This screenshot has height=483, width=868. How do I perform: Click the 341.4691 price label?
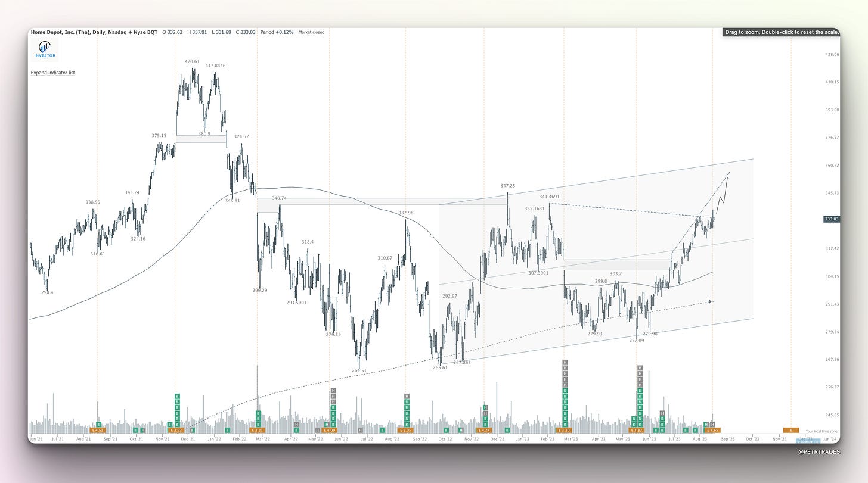(549, 197)
